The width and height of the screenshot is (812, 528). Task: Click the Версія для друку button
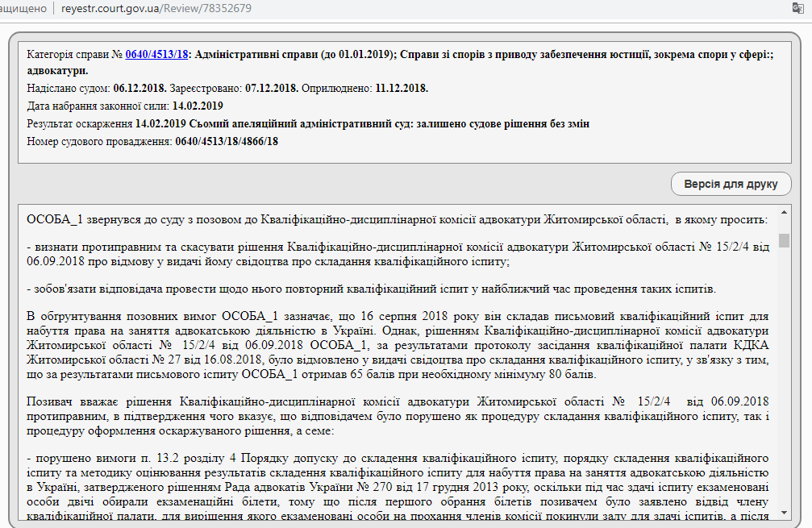[x=731, y=185]
